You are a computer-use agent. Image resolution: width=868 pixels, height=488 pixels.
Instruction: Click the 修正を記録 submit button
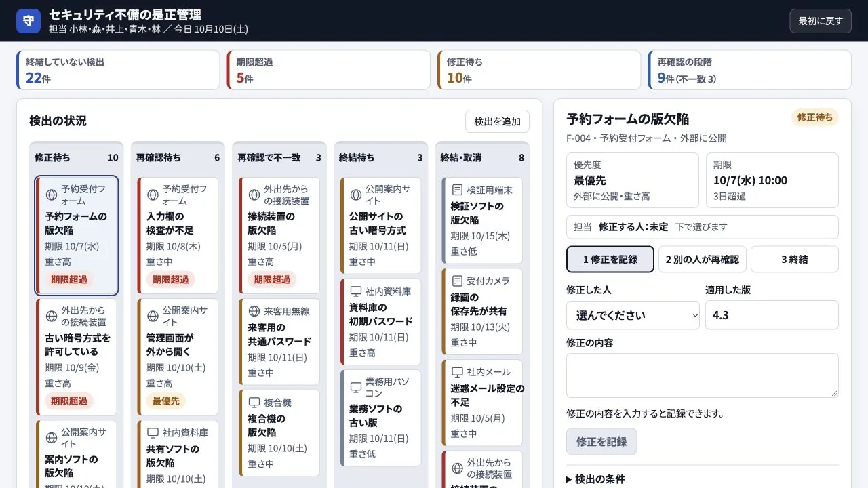click(601, 441)
